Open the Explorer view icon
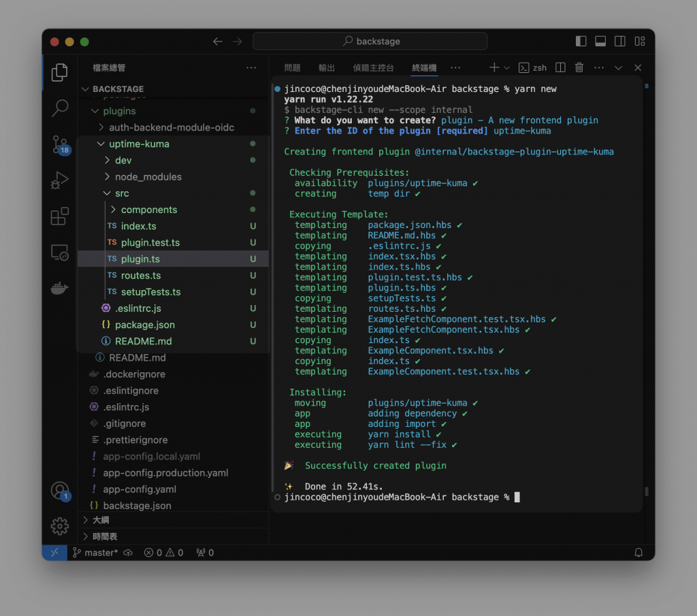This screenshot has width=697, height=616. pos(60,72)
